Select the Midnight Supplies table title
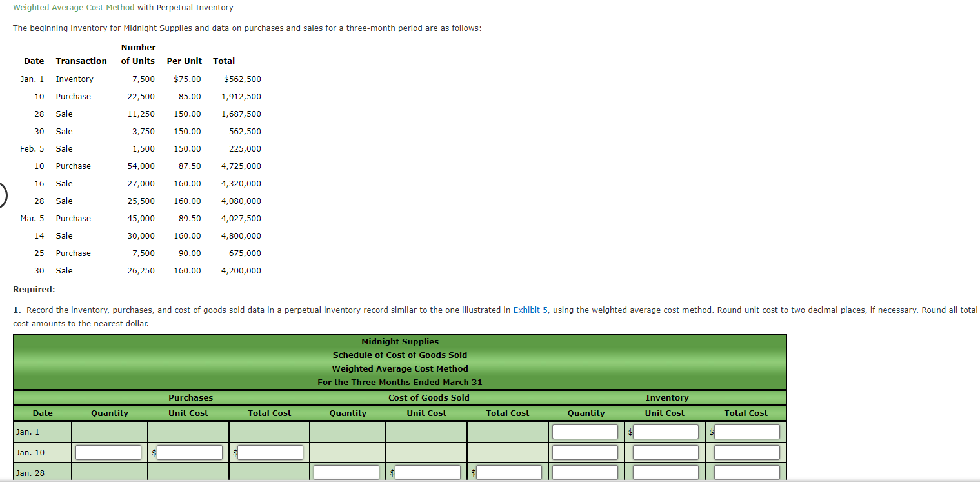Screen dimensions: 980x487 tap(399, 341)
